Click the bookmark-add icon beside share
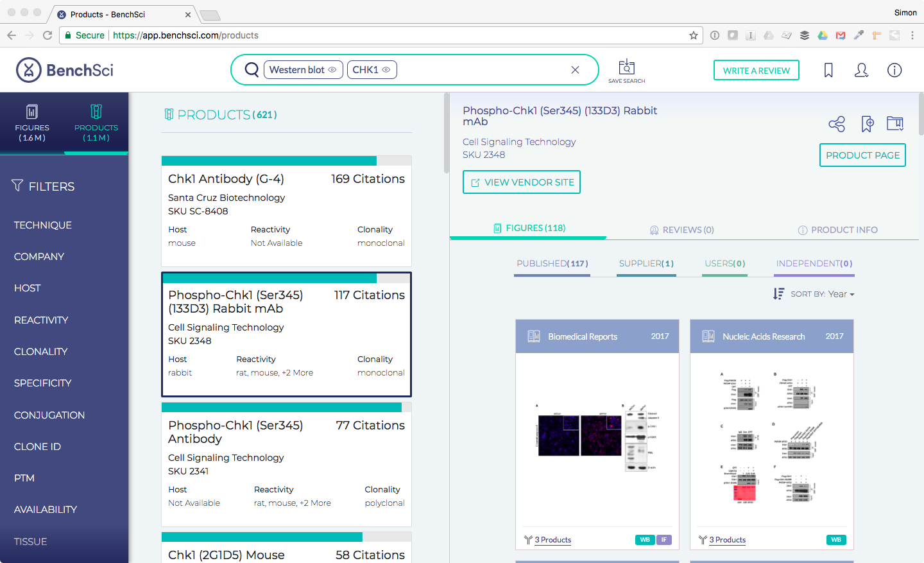This screenshot has height=563, width=924. [867, 124]
